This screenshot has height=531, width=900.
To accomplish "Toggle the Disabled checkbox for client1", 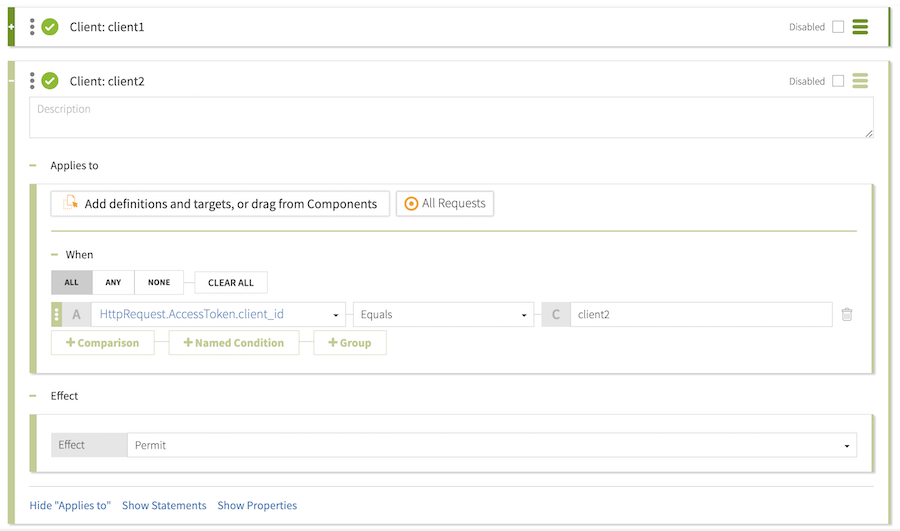I will pos(838,27).
